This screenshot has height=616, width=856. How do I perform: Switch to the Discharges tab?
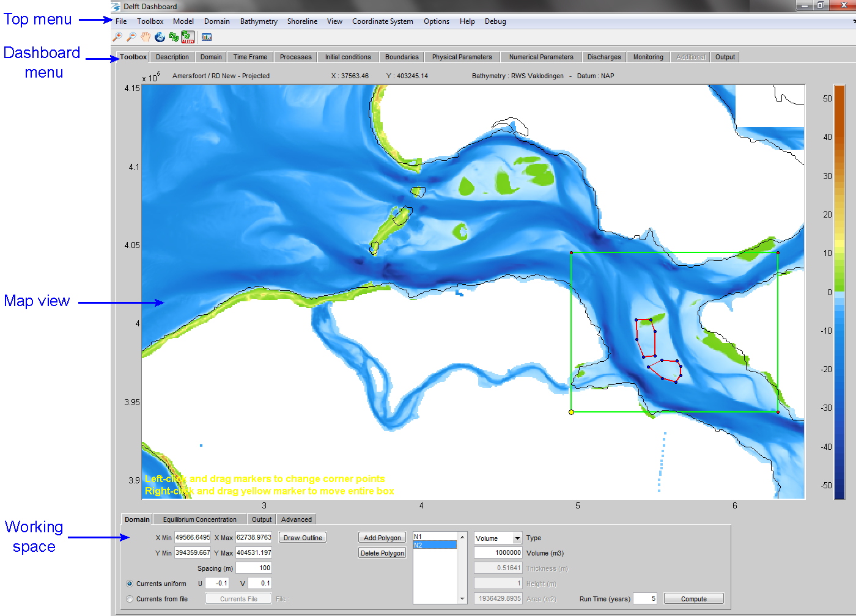point(604,57)
